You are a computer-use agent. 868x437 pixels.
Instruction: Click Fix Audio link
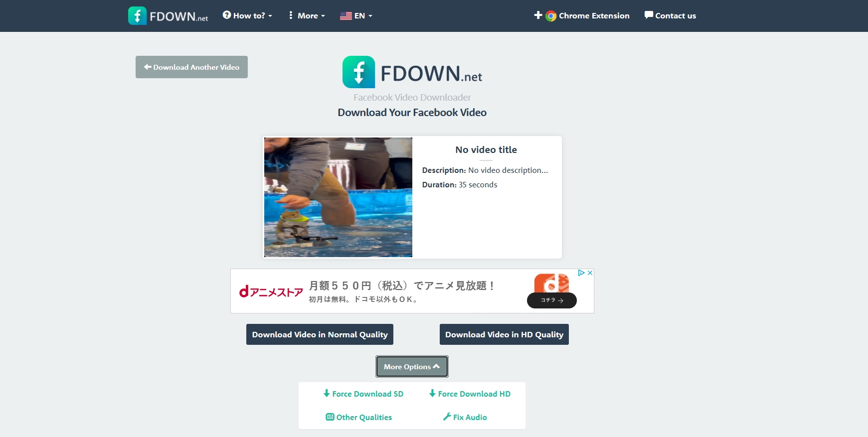click(x=465, y=417)
